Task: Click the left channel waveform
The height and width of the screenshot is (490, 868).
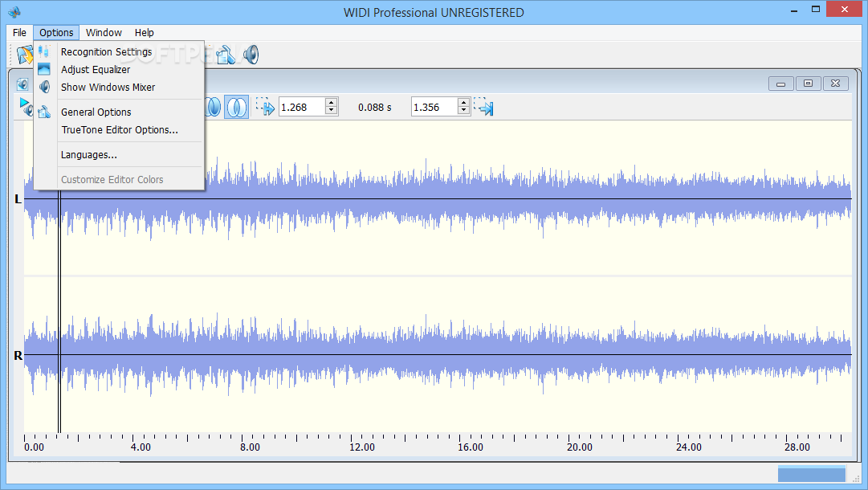Action: 438,198
